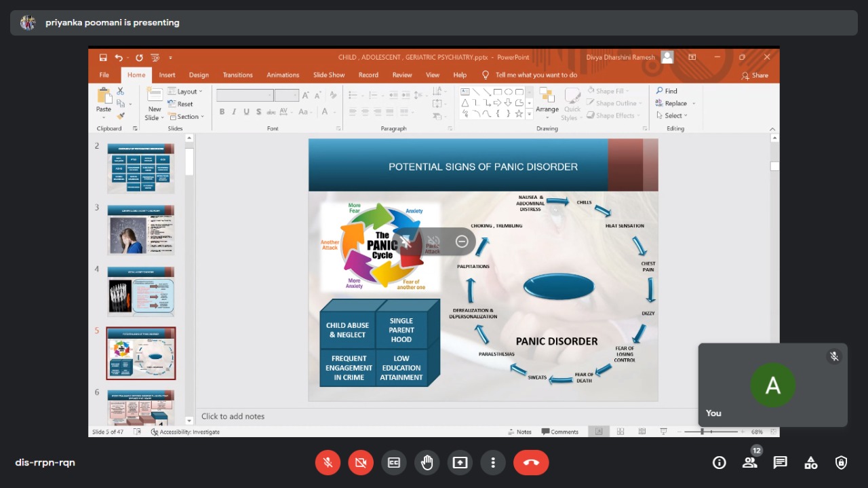This screenshot has width=868, height=488.
Task: Toggle the Notes button in status bar
Action: (519, 432)
